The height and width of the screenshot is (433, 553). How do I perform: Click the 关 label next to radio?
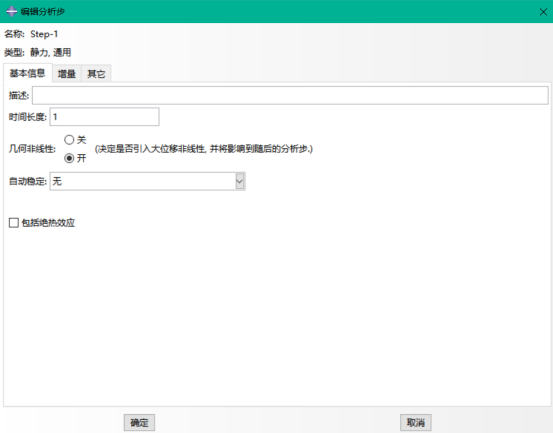pos(81,140)
